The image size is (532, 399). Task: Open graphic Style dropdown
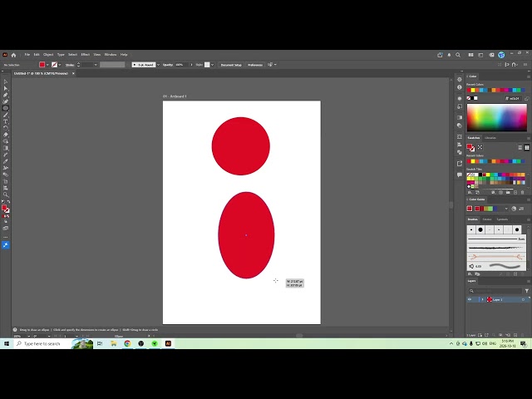[213, 65]
